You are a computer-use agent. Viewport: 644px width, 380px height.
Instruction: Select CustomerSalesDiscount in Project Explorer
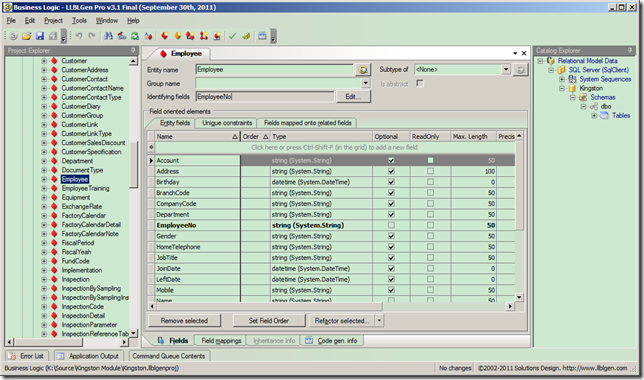click(x=93, y=143)
